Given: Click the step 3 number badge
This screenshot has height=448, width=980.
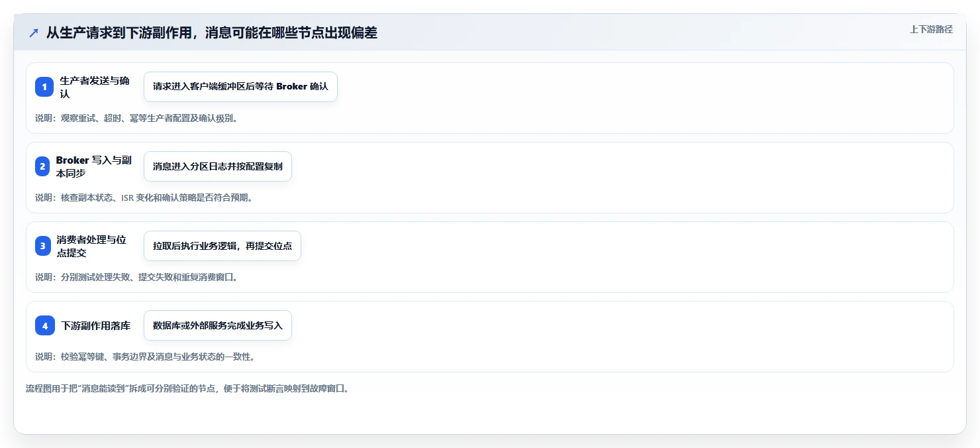Looking at the screenshot, I should (x=43, y=246).
